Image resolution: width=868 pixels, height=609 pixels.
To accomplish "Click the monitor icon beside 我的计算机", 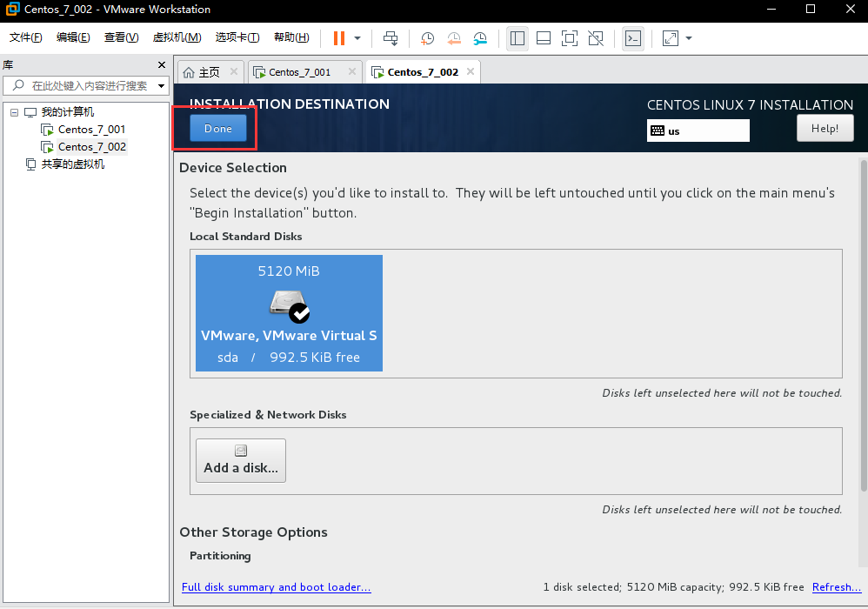I will coord(30,112).
